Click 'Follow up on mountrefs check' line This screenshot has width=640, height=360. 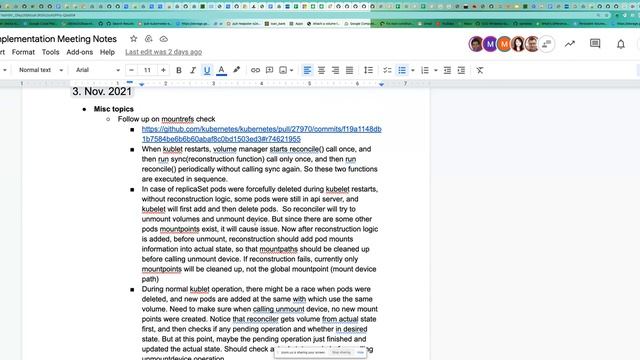pyautogui.click(x=167, y=119)
